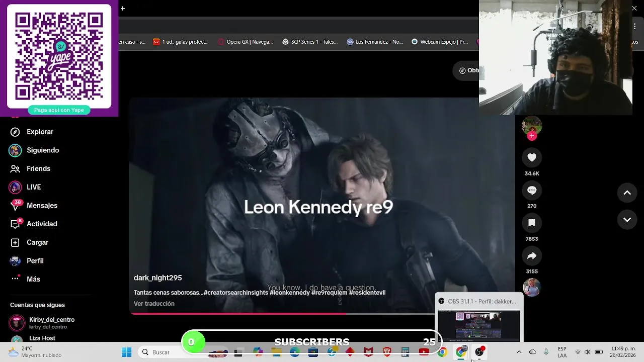Open the Opera GX bookmark
This screenshot has width=644, height=362.
(x=246, y=42)
